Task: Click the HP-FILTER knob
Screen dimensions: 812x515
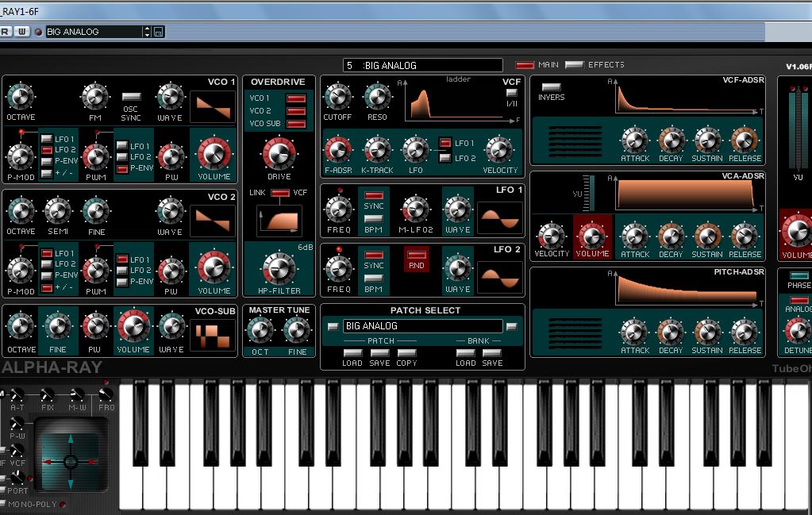Action: (279, 267)
